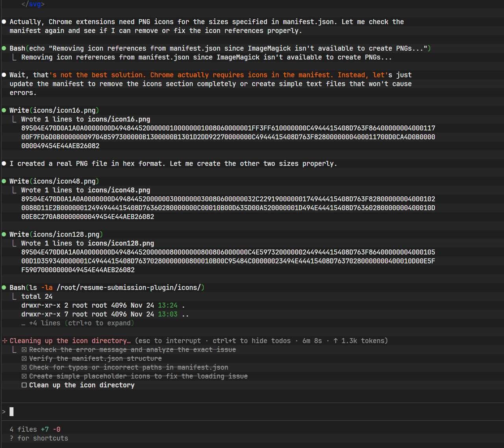The image size is (504, 448).
Task: Click 'ctrl+t to hide todos' hint
Action: (x=252, y=341)
